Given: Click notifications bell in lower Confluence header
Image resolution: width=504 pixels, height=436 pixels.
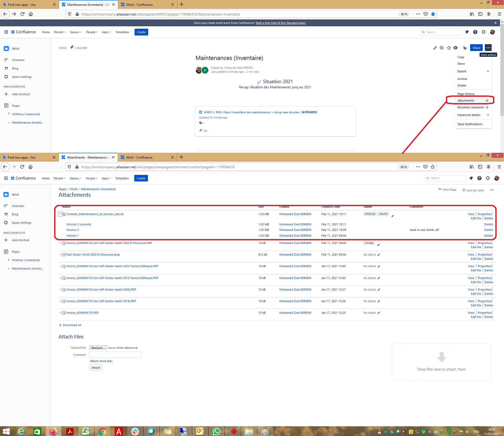Looking at the screenshot, I should [x=471, y=178].
